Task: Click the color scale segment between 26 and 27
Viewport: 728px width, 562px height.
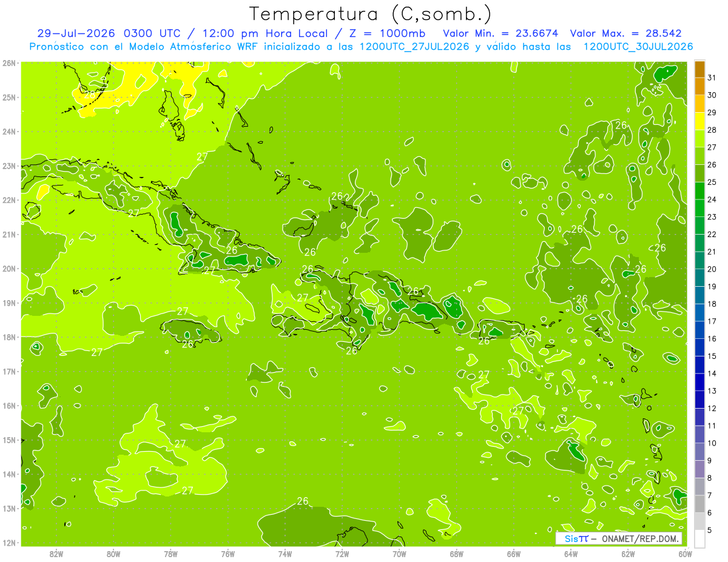Action: (x=699, y=156)
